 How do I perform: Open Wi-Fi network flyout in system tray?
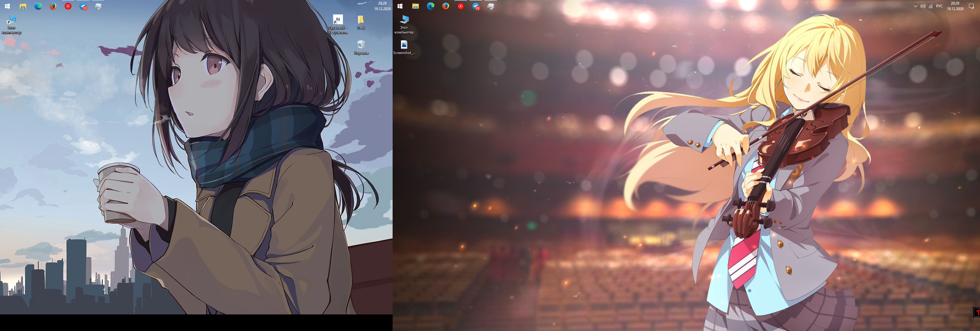pos(931,6)
